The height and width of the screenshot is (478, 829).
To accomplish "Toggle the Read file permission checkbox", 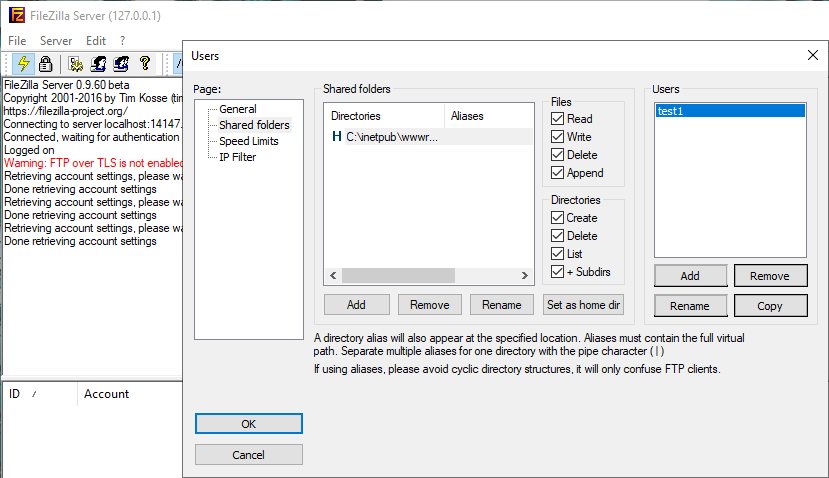I will pyautogui.click(x=557, y=118).
